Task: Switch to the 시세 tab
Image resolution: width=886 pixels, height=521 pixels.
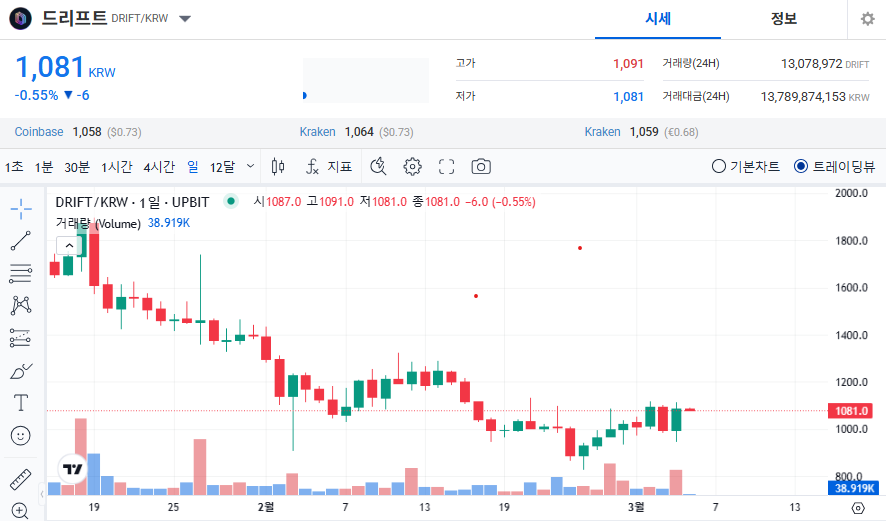Action: click(658, 19)
